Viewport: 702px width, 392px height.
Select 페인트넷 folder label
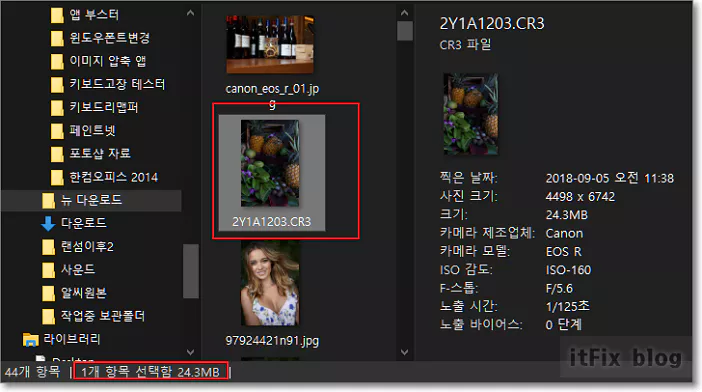point(92,131)
